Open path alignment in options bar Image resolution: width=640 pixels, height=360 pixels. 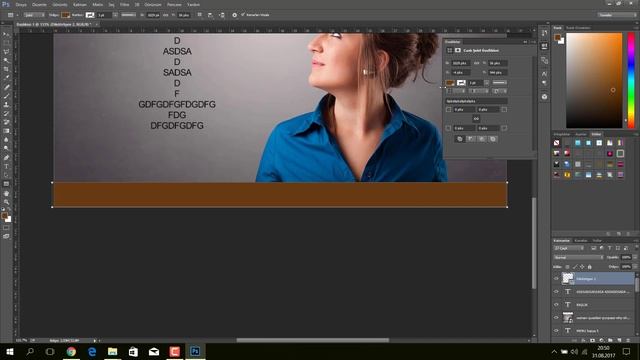coord(210,15)
